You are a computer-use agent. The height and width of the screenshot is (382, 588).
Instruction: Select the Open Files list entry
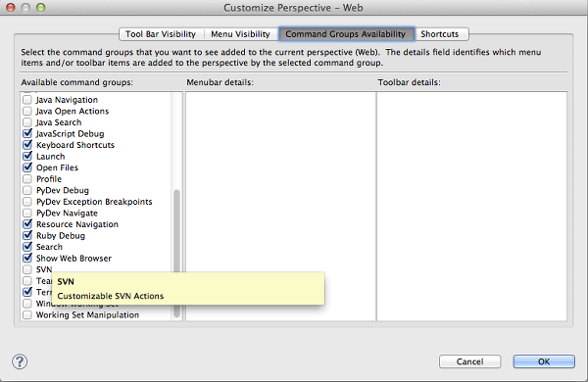point(58,167)
